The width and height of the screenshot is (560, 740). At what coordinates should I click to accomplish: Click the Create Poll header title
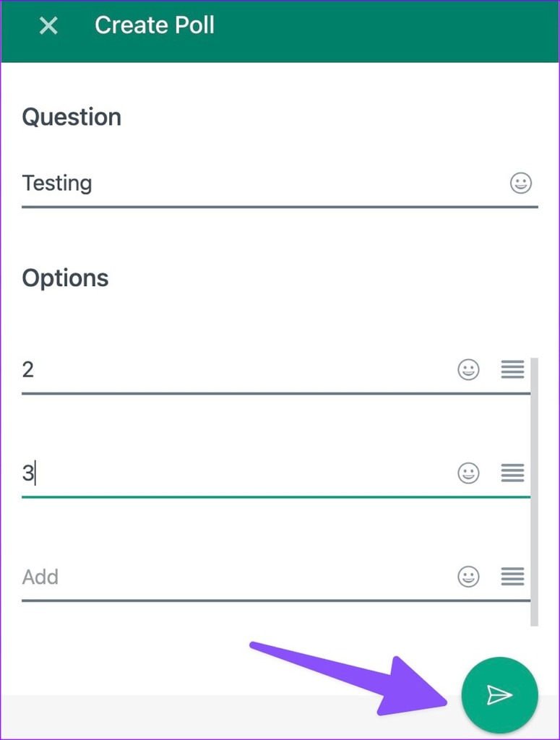[154, 25]
